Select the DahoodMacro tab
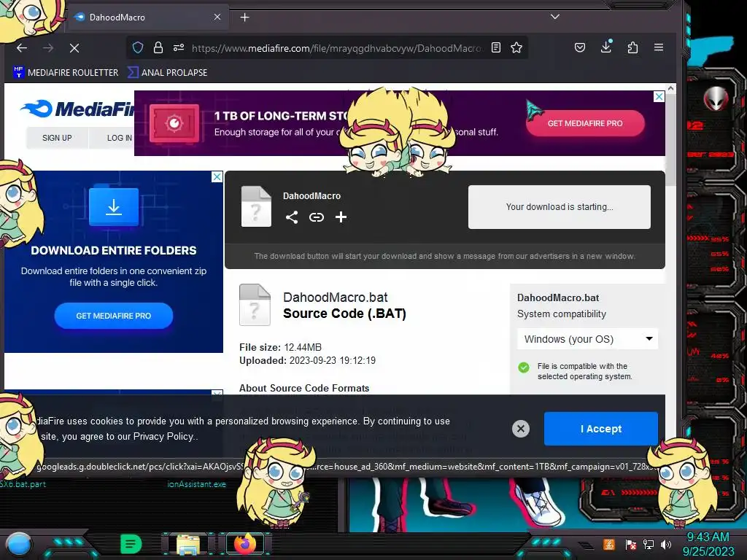Screen dimensions: 747x560 (x=147, y=17)
